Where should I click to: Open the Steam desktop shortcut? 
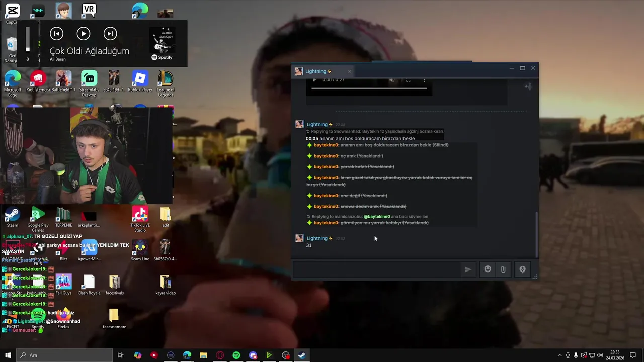[x=12, y=217]
